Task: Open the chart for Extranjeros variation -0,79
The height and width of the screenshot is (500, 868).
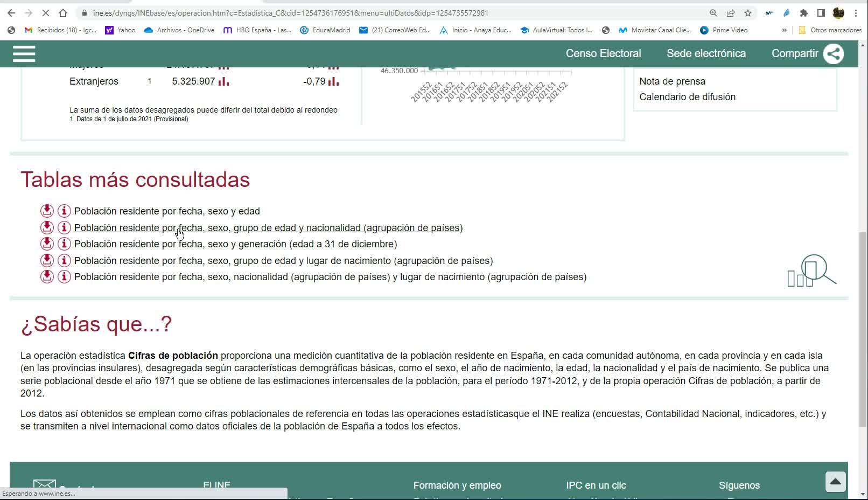Action: pos(334,81)
